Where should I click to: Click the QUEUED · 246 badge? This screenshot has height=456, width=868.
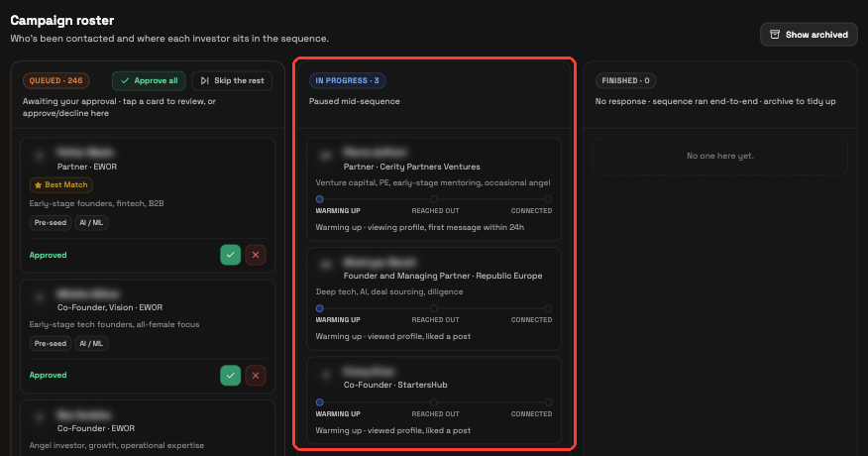coord(55,81)
